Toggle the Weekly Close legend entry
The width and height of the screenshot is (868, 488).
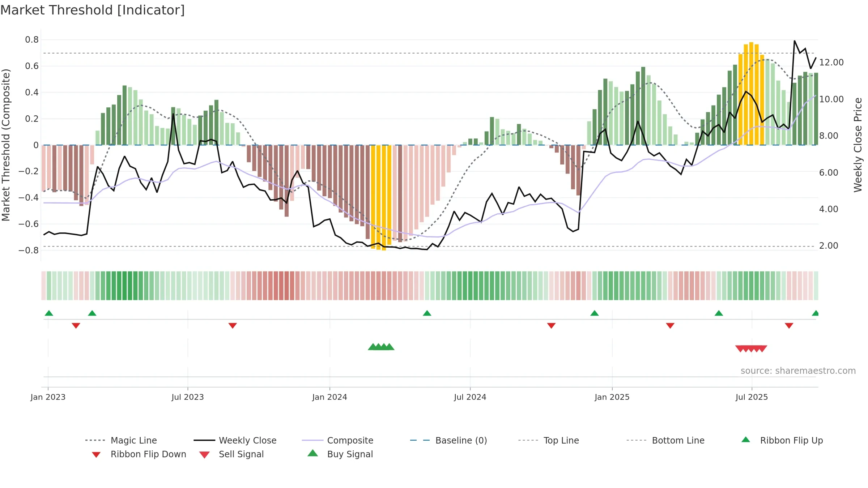235,440
